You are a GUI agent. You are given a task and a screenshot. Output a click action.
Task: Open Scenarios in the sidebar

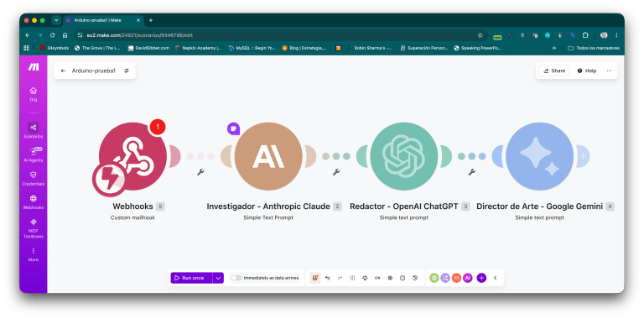[34, 130]
